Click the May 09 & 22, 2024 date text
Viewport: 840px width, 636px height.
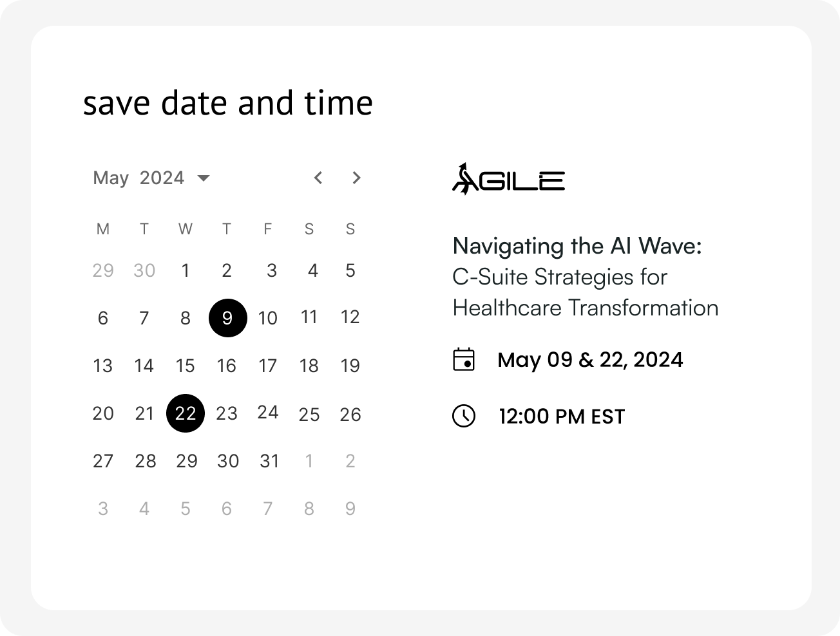click(590, 359)
